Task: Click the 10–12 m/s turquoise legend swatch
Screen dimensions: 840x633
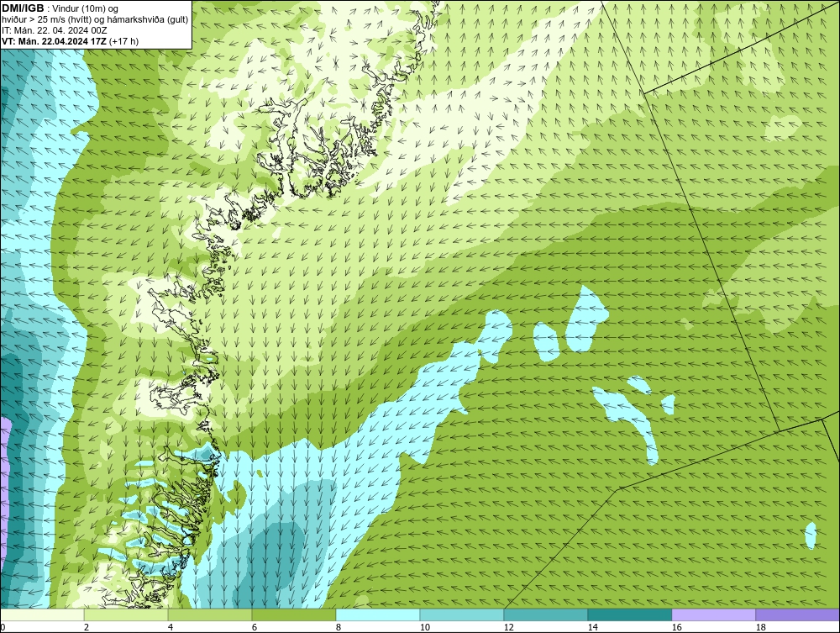Action: pos(462,615)
